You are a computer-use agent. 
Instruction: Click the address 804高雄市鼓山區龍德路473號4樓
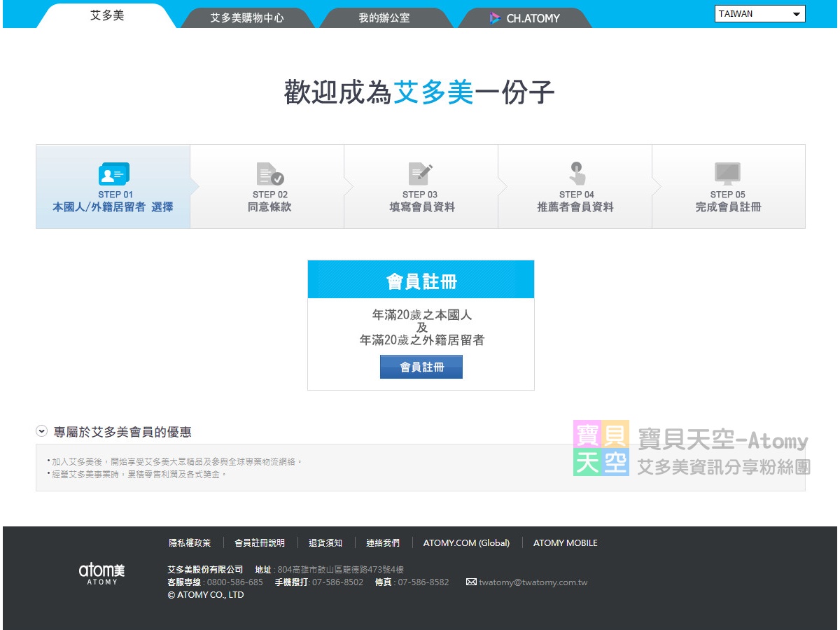point(341,570)
